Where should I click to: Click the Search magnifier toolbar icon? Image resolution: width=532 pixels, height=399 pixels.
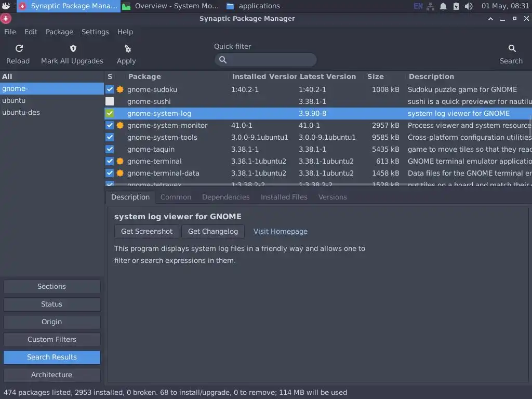coord(512,48)
